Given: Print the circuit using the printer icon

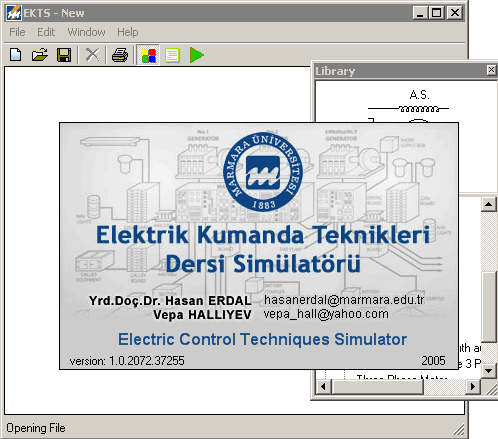Looking at the screenshot, I should coord(120,55).
